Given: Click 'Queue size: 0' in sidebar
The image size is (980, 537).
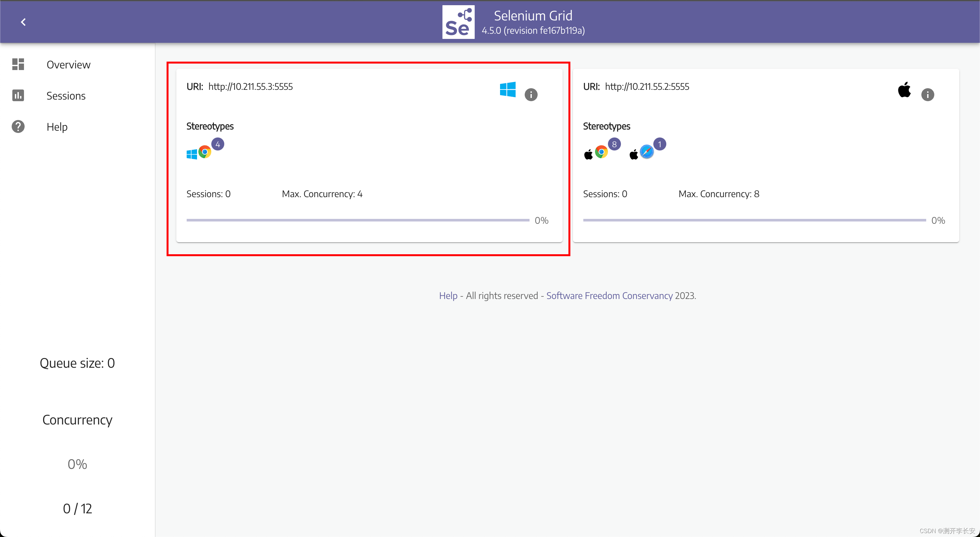Looking at the screenshot, I should 77,363.
